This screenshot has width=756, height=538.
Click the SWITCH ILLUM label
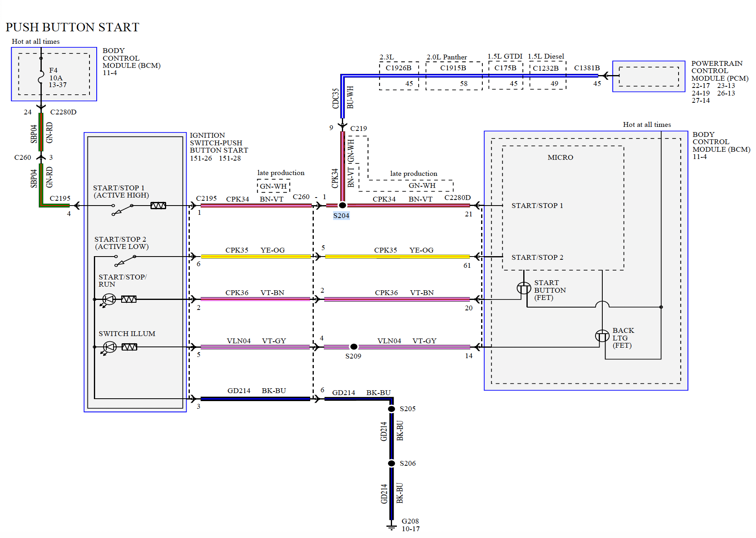(x=127, y=334)
